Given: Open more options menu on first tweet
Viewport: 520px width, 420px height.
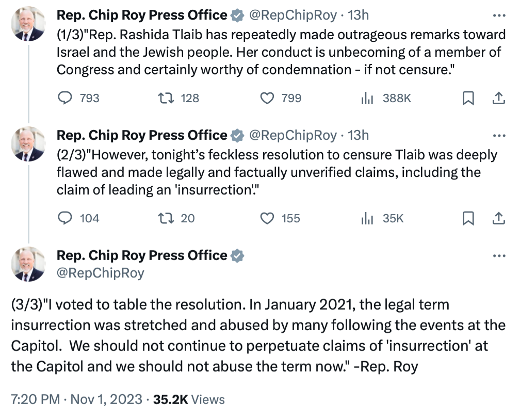Looking at the screenshot, I should tap(499, 15).
